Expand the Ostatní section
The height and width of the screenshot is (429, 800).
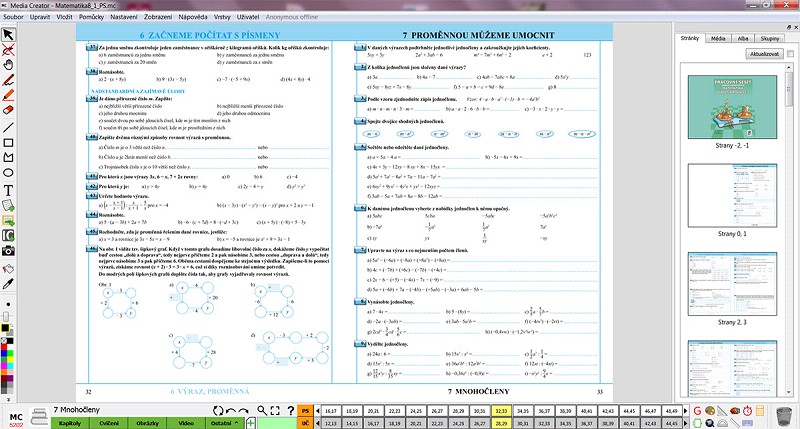point(224,423)
